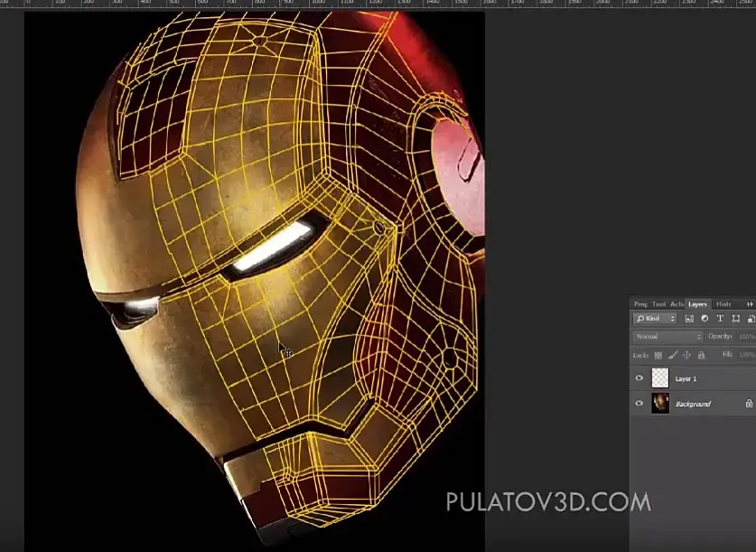Switch to the Actions tab
The image size is (756, 552).
[x=677, y=304]
